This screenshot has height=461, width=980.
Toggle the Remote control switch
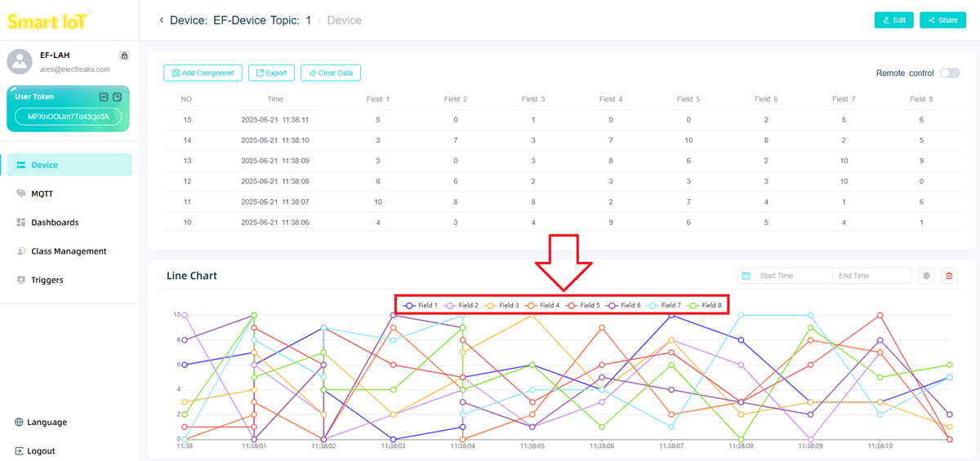coord(949,73)
